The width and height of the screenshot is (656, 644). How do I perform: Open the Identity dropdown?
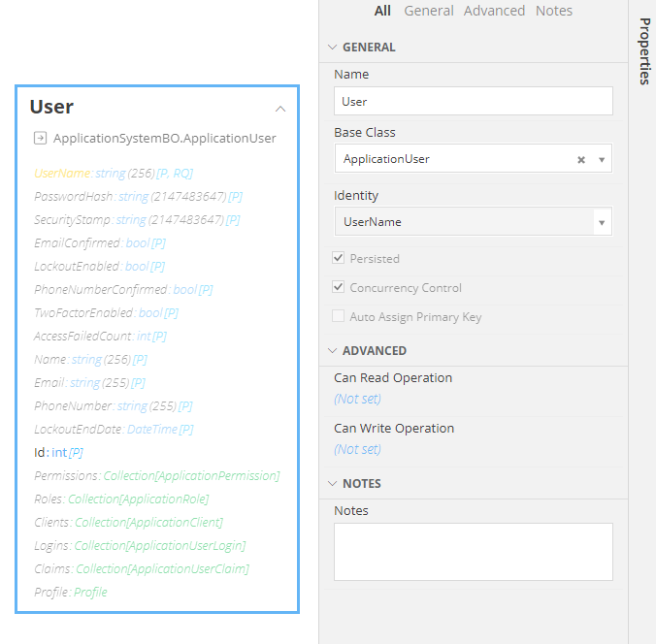(602, 222)
